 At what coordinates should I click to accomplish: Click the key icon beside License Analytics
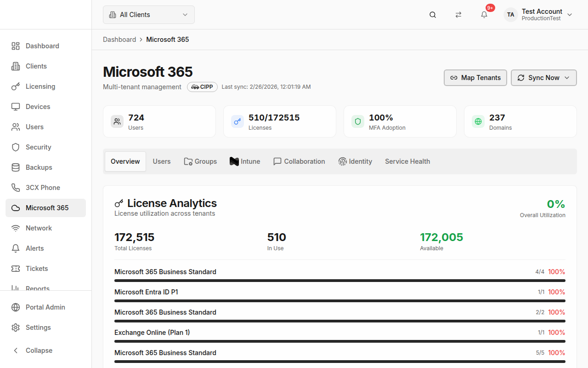click(x=119, y=203)
